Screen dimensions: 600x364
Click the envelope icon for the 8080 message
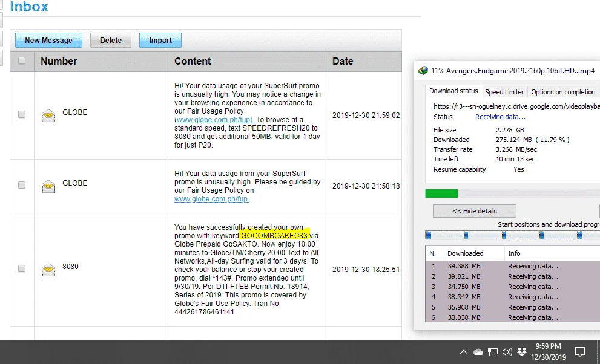[x=48, y=269]
